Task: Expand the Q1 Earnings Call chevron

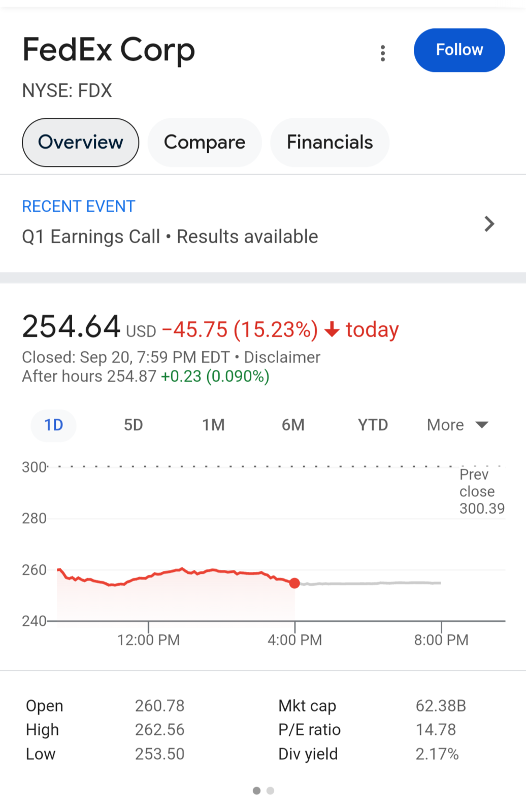Action: (489, 224)
